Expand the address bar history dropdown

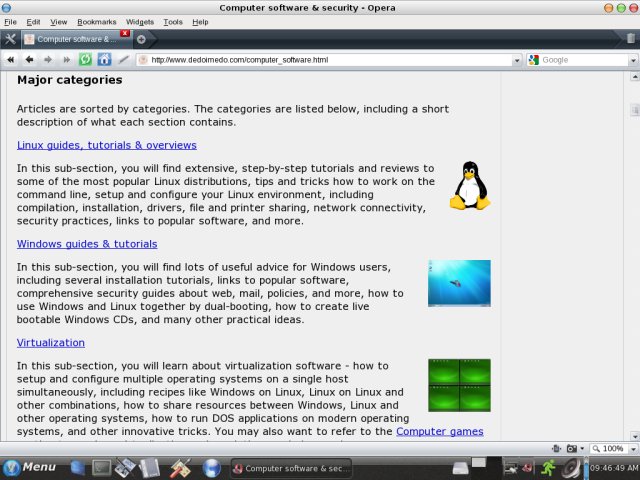517,60
